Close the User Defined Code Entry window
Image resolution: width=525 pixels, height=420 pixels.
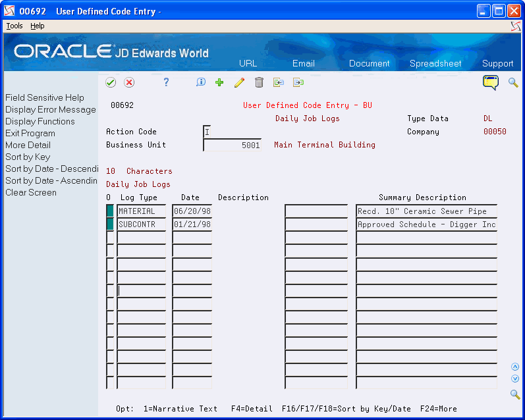[514, 11]
